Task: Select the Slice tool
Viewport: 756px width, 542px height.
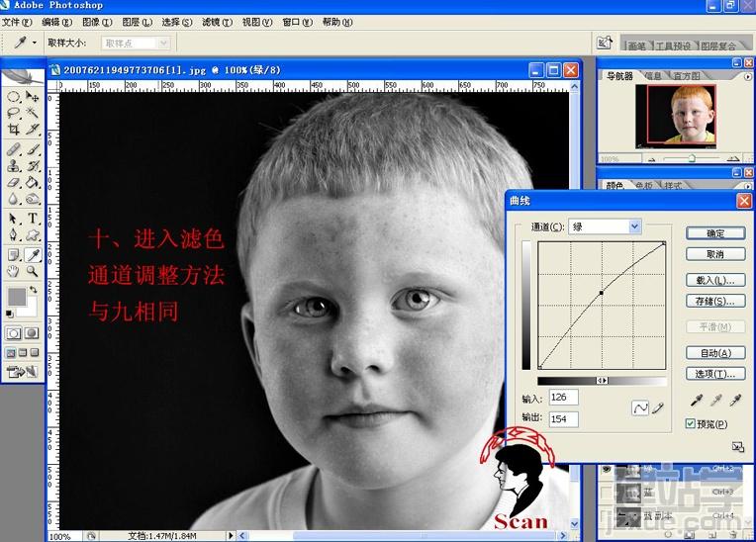Action: [33, 130]
